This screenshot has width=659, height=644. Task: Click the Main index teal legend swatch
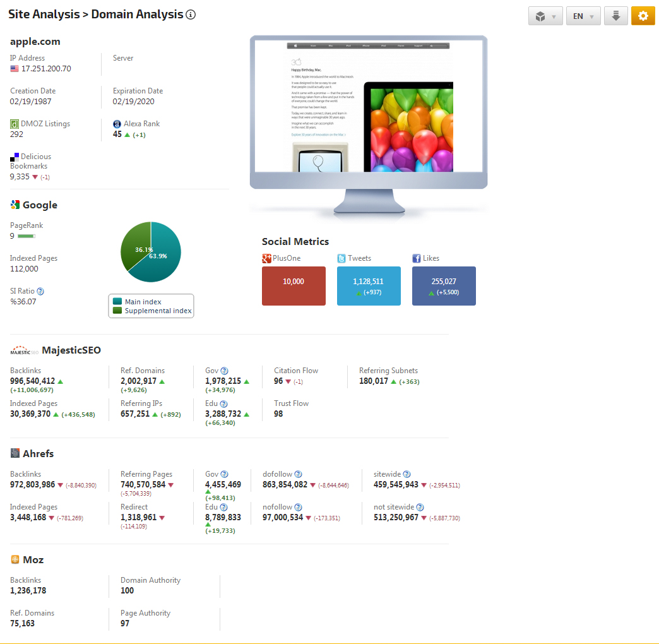click(x=117, y=301)
